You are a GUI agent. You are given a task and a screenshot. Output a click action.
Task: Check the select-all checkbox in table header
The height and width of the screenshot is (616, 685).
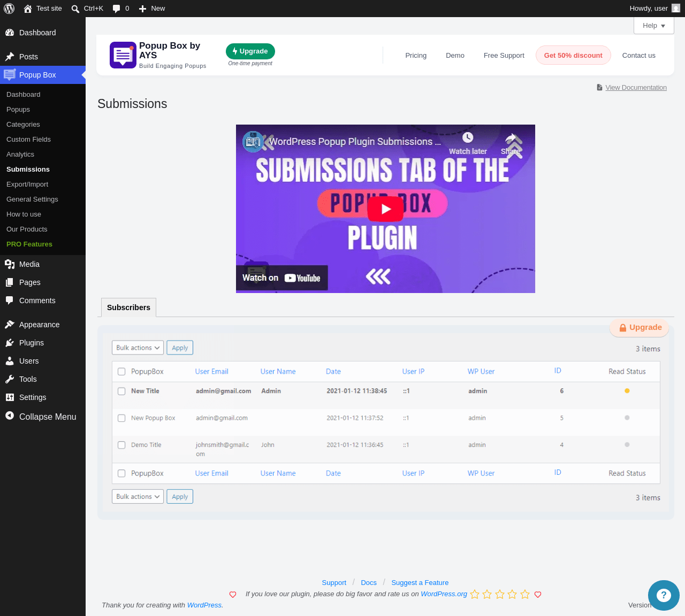point(121,372)
